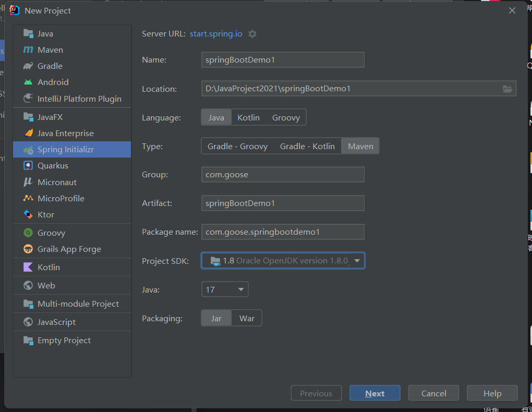
Task: Click the Groovy green circle icon
Action: [x=28, y=233]
